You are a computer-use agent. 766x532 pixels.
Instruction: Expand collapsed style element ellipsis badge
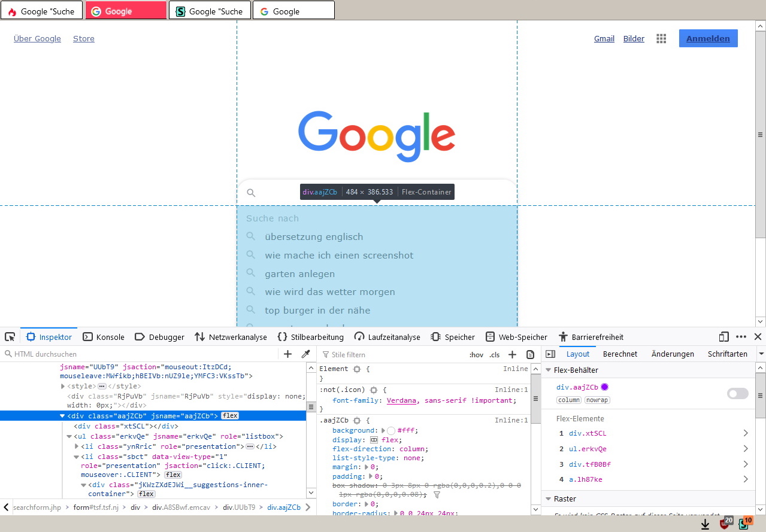pos(101,386)
